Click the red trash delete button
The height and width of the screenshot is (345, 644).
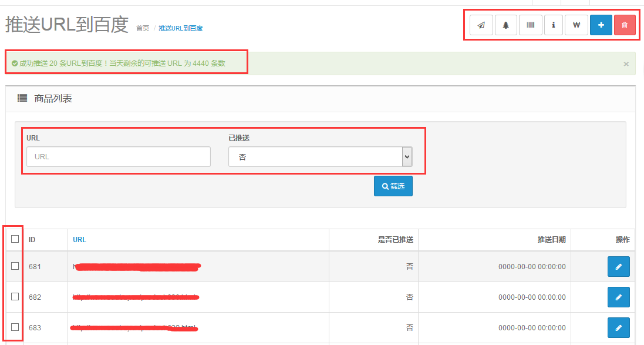click(625, 25)
